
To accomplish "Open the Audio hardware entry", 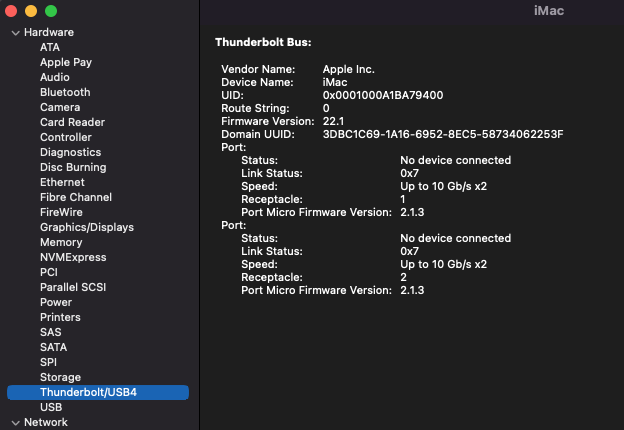I will pyautogui.click(x=55, y=77).
